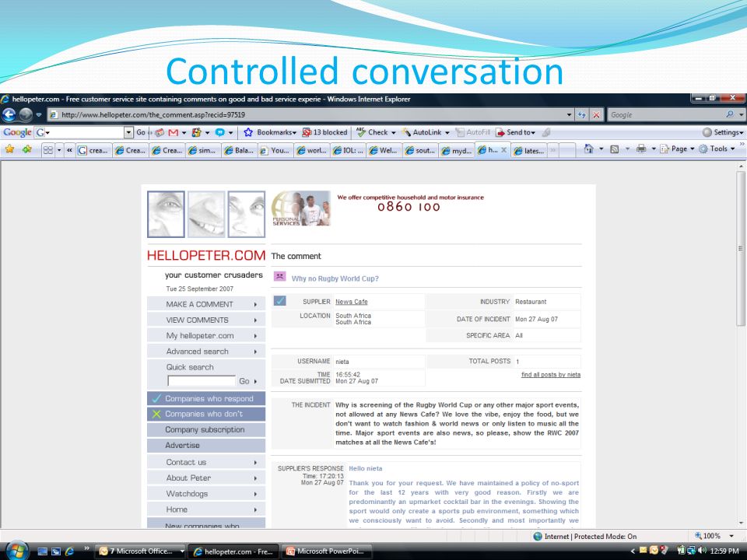Open Advanced search menu item

[x=205, y=351]
